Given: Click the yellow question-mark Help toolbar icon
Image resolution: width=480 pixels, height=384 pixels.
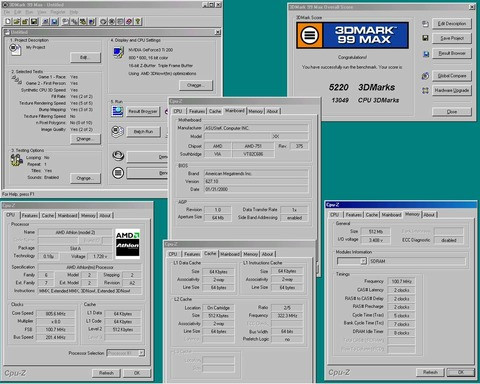Looking at the screenshot, I should (x=138, y=22).
